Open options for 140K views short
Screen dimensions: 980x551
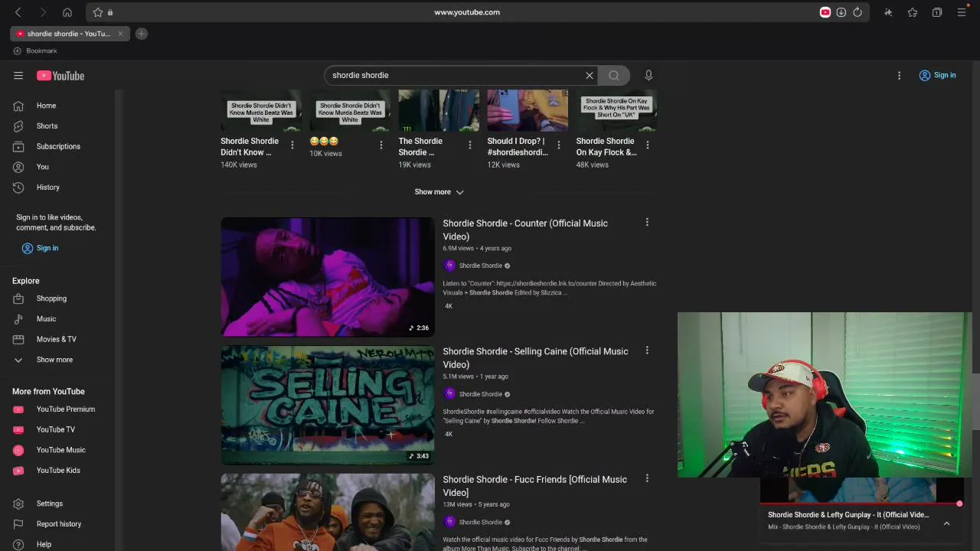coord(292,145)
